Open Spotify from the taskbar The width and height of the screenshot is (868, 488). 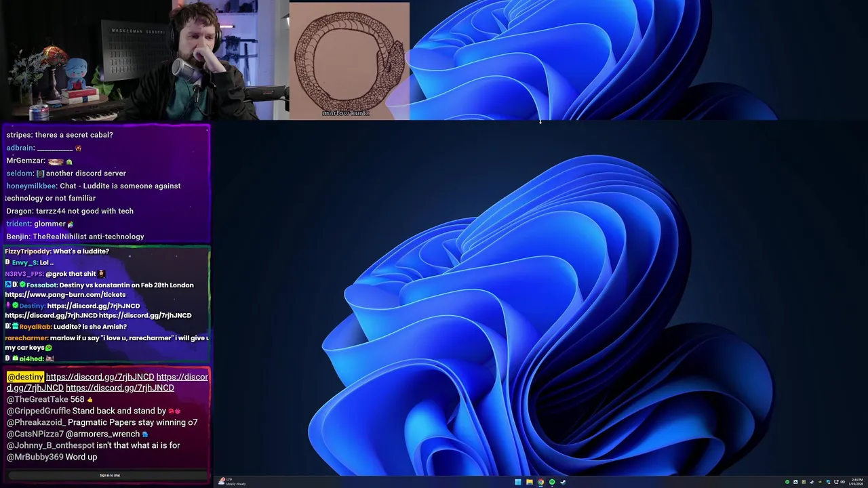552,482
